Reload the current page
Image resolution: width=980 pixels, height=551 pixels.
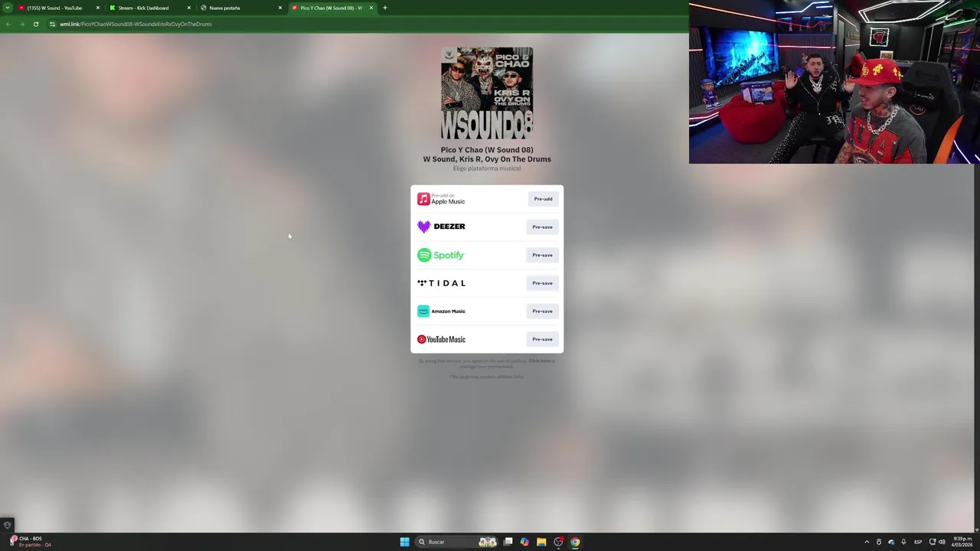pos(35,24)
